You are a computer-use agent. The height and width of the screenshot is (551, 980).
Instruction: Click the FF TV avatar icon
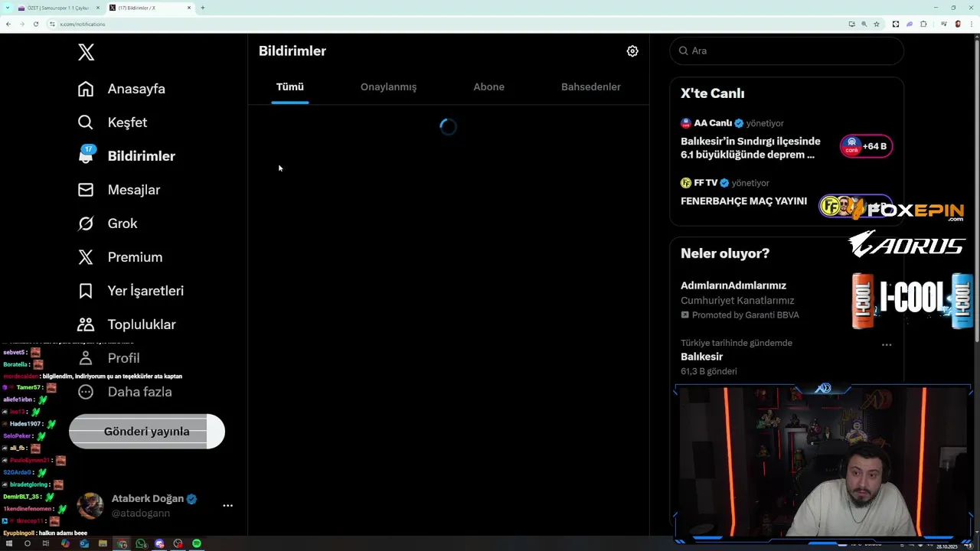click(686, 183)
